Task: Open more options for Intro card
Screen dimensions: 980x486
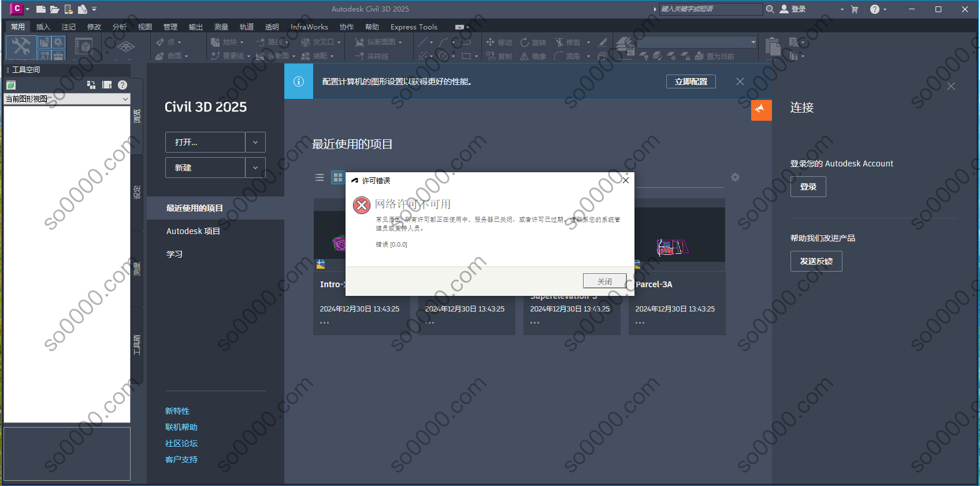Action: coord(324,323)
